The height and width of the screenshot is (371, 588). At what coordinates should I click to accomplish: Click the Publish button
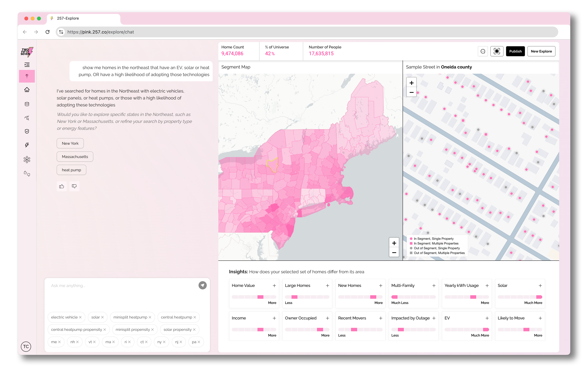515,51
